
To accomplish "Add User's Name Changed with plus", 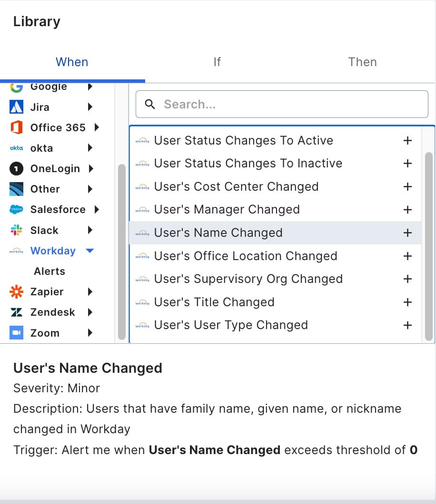I will (x=408, y=233).
